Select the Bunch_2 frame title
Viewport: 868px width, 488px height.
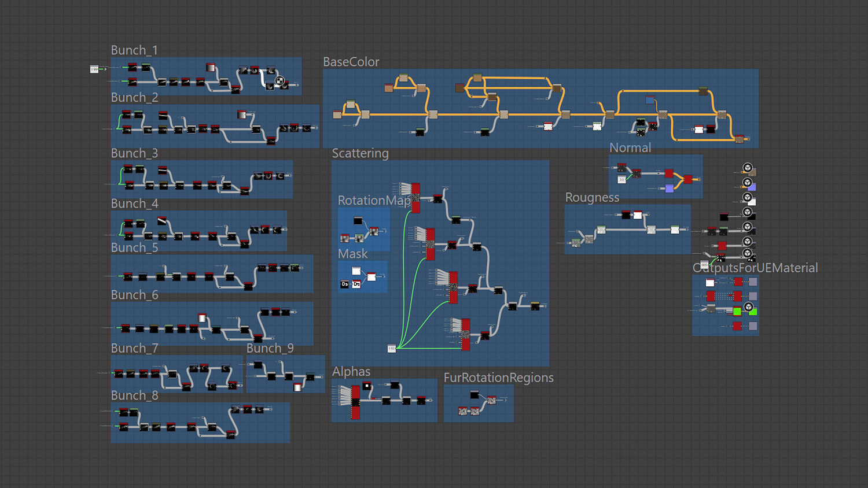(x=134, y=97)
